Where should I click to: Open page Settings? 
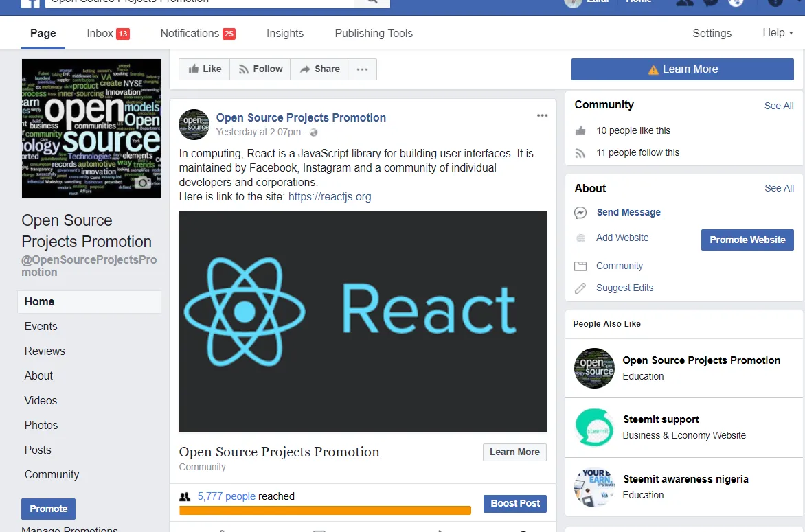pyautogui.click(x=712, y=34)
